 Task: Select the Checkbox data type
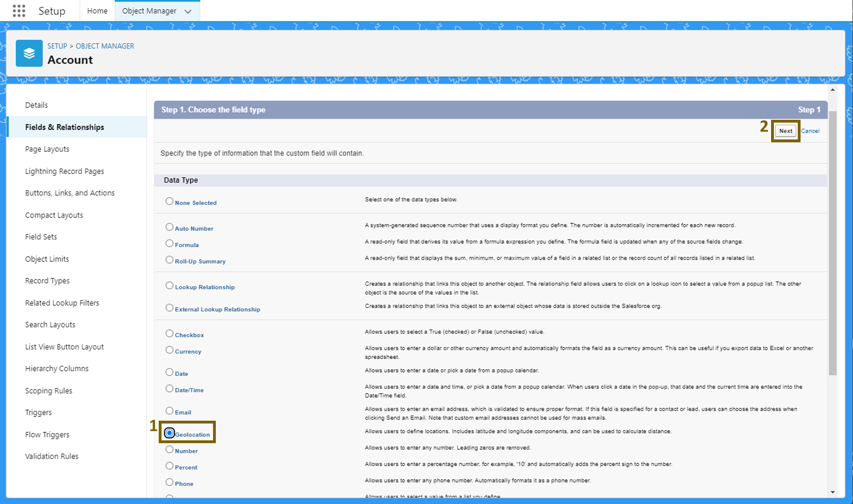(x=169, y=334)
